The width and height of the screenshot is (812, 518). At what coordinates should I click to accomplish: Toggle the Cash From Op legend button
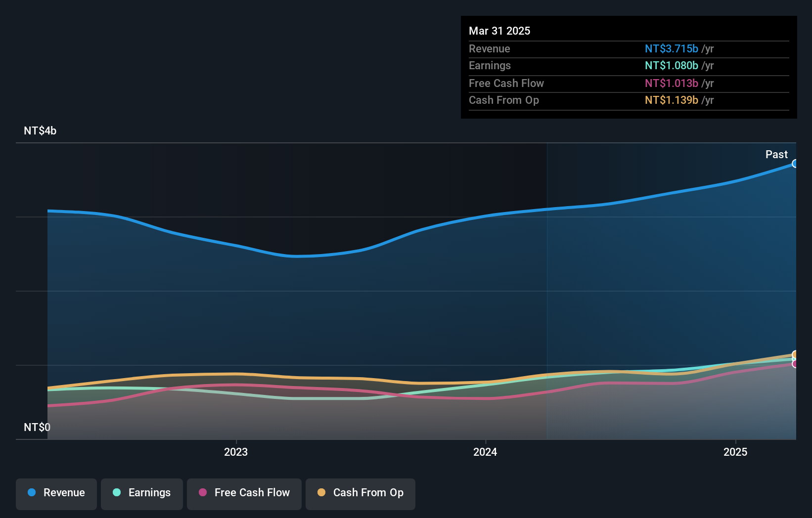tap(361, 494)
